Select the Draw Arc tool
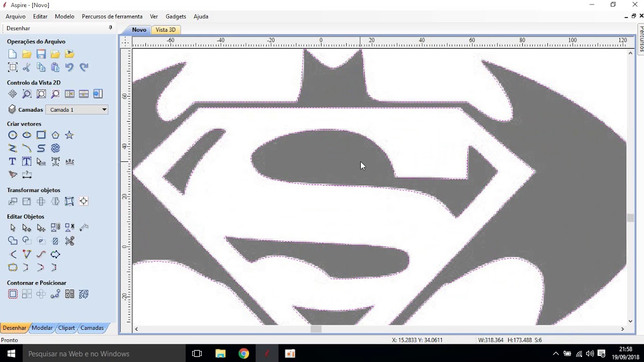 (27, 148)
